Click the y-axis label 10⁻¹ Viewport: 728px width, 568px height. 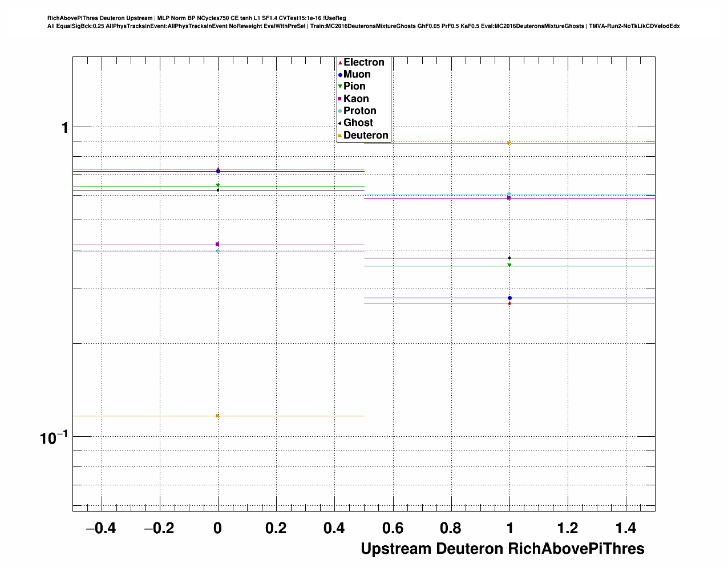coord(54,438)
